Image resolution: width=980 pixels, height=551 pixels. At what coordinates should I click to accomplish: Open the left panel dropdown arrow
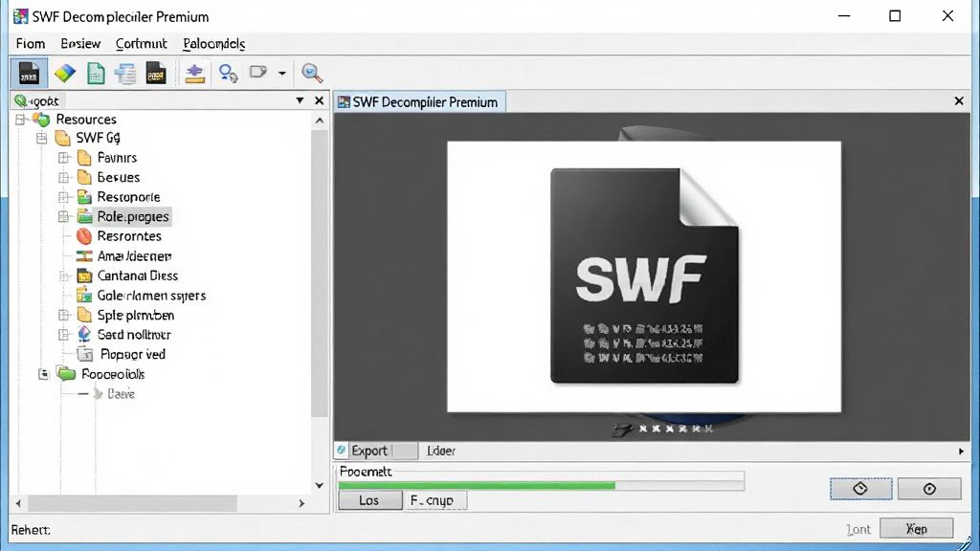click(x=300, y=100)
